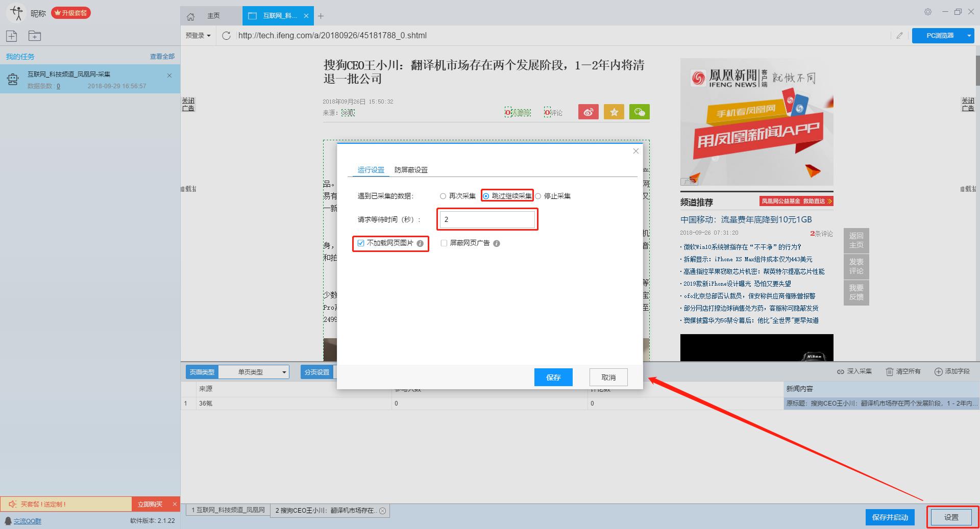
Task: Click the WeChat share icon
Action: tap(640, 112)
